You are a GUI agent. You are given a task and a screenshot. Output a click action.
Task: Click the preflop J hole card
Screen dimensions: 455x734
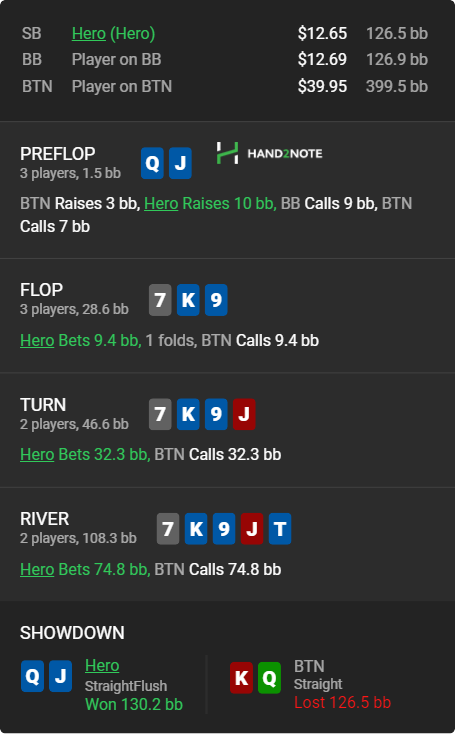(180, 163)
